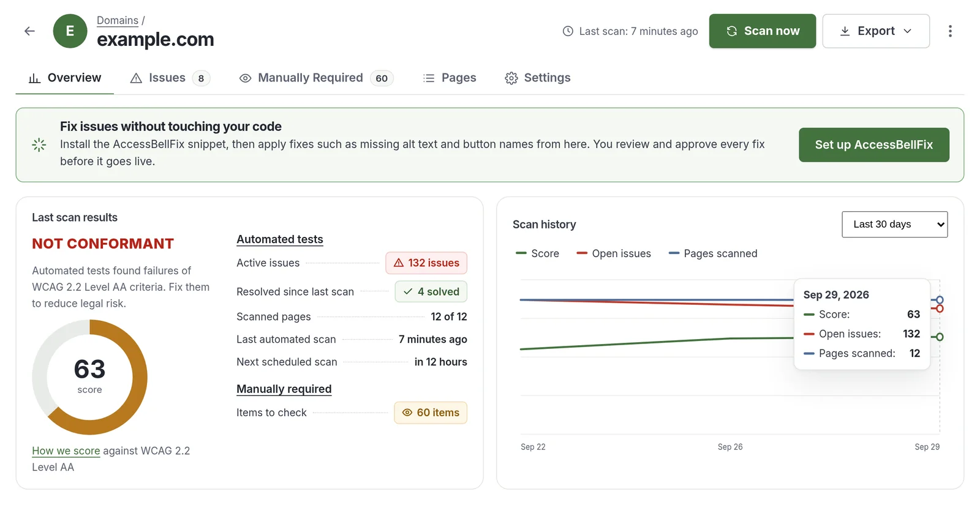The image size is (980, 505).
Task: Click the Last scan results heading
Action: 75,217
